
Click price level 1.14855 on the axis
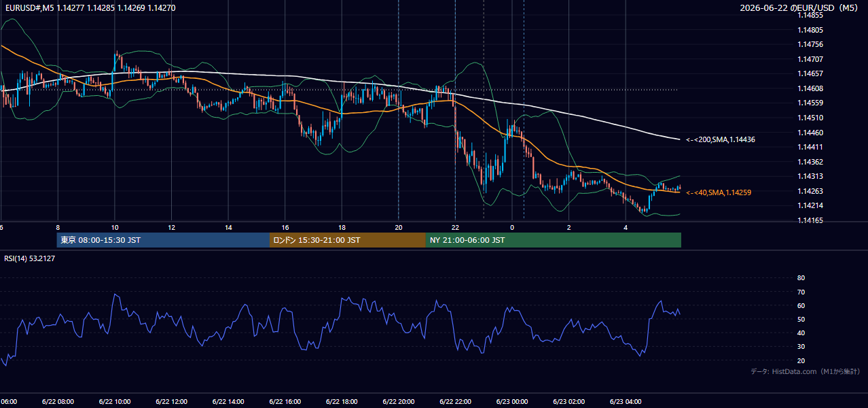[x=810, y=15]
